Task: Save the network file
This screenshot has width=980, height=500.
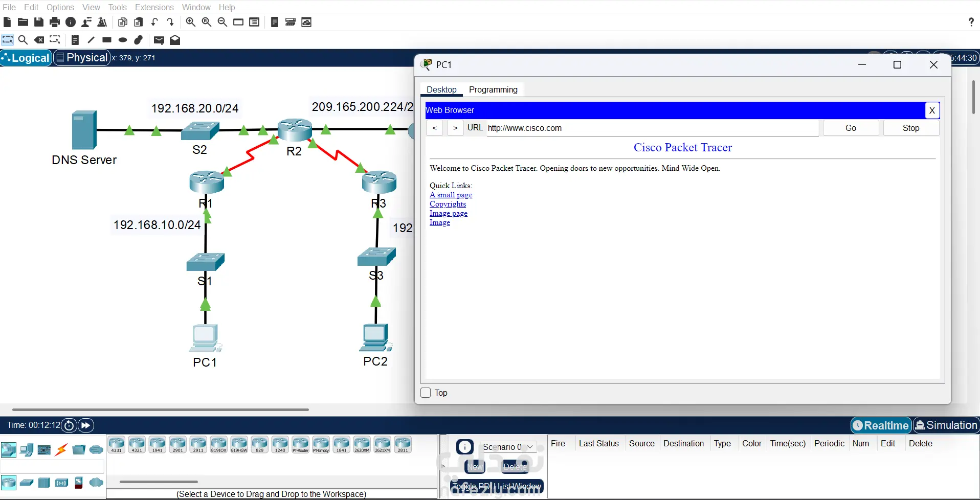Action: [39, 22]
